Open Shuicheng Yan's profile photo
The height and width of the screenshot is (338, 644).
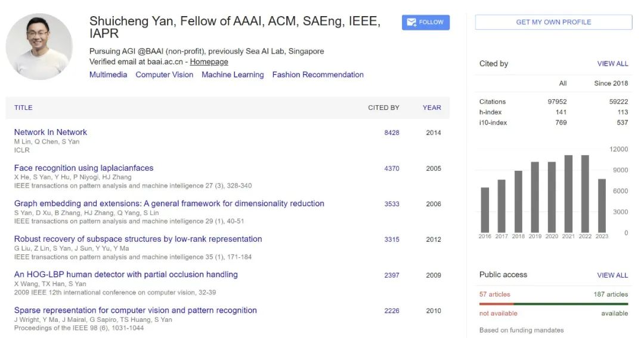tap(39, 47)
